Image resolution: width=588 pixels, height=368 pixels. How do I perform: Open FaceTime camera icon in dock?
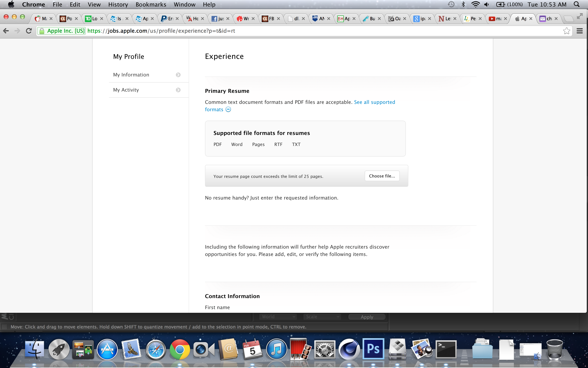[x=204, y=349]
